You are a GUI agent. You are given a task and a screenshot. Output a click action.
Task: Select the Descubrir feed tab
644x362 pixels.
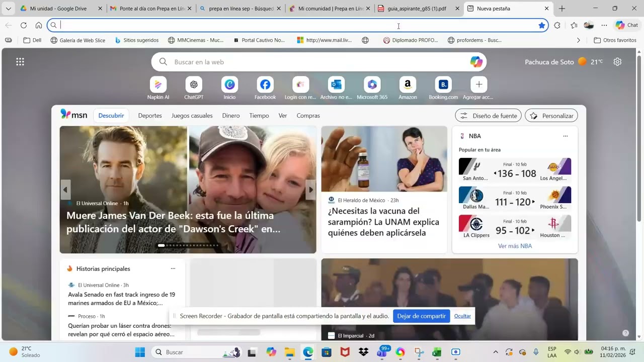point(111,116)
